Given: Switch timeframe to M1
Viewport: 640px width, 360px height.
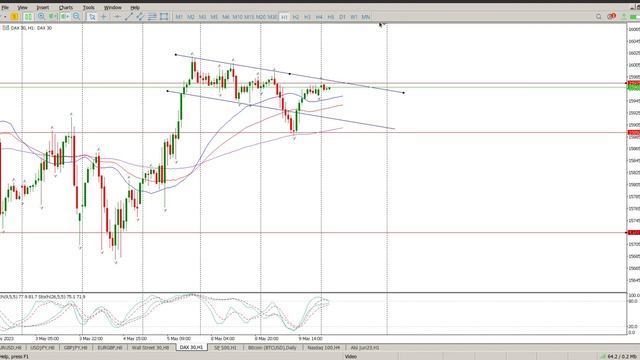Looking at the screenshot, I should pos(179,17).
